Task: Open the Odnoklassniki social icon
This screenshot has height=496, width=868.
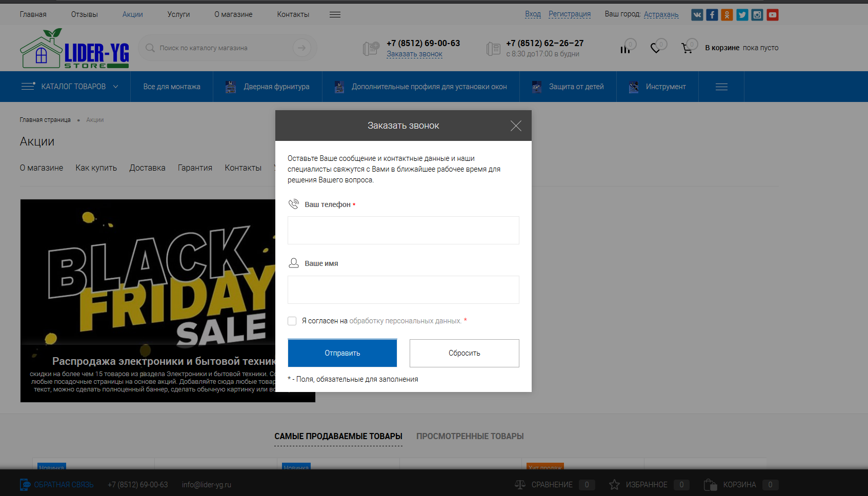Action: click(x=727, y=15)
